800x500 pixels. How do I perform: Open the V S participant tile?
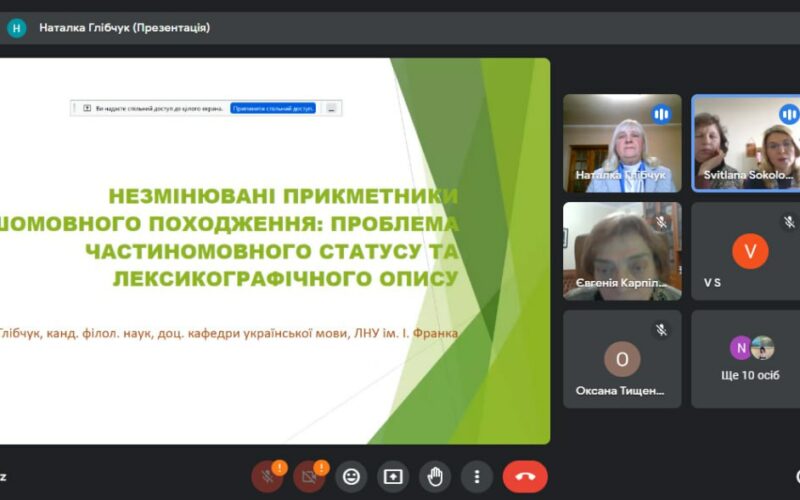coord(746,251)
